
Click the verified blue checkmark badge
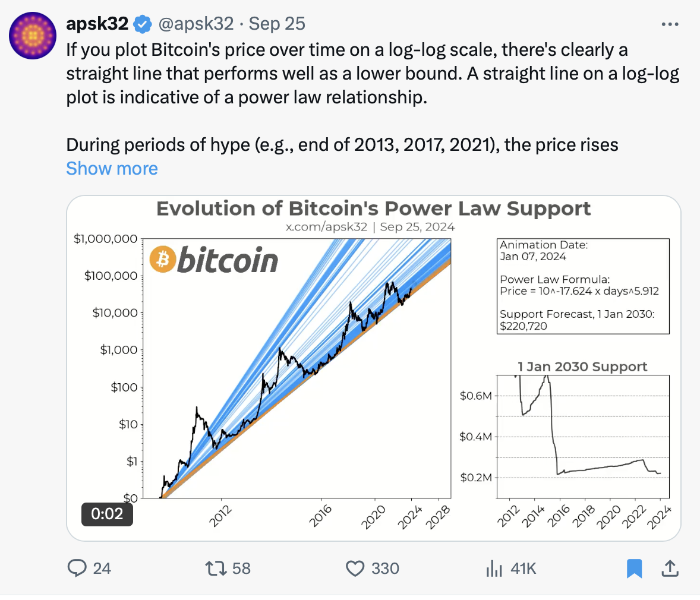point(143,24)
